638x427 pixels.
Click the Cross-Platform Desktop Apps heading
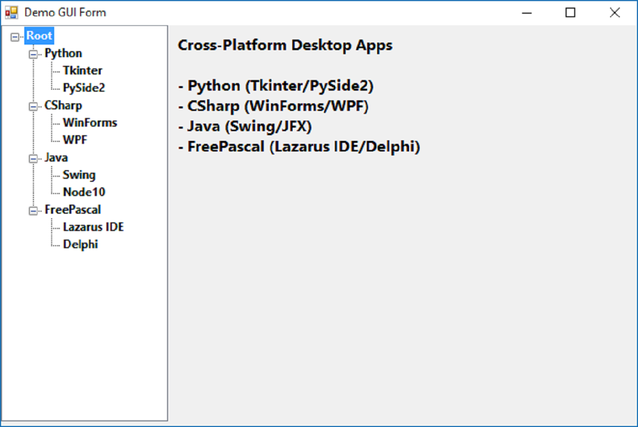pyautogui.click(x=285, y=45)
